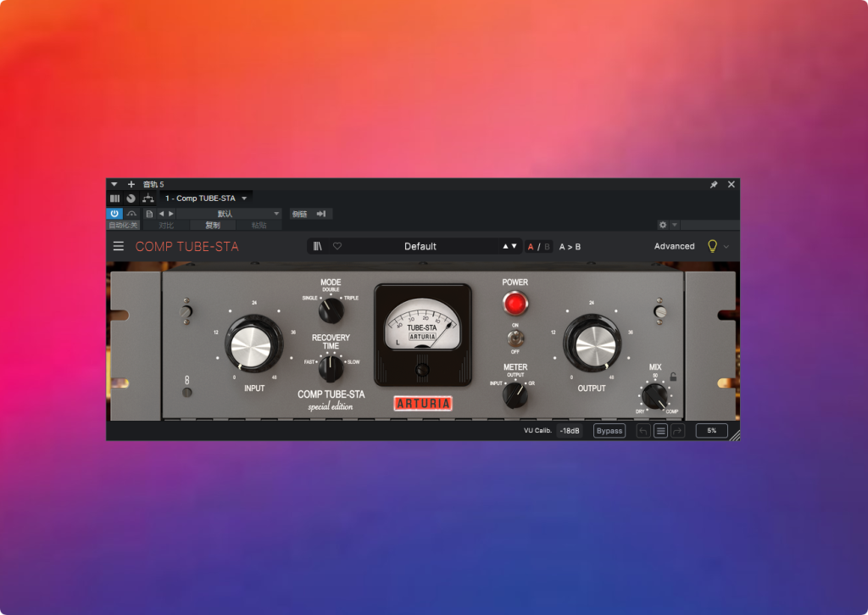Click the TUBE-STA VU meter display
The image size is (868, 615).
423,325
